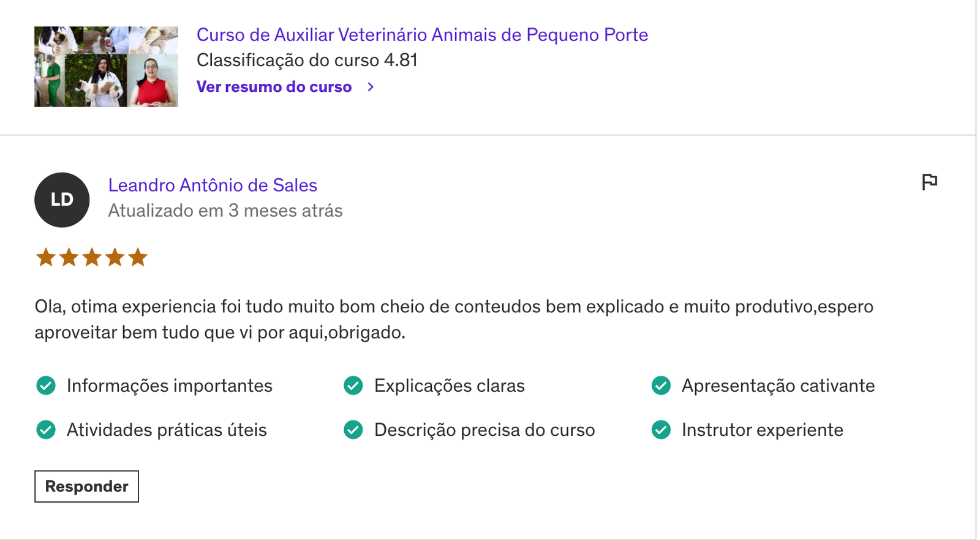The image size is (980, 540).
Task: Click Ver resumo do curso link
Action: (274, 87)
